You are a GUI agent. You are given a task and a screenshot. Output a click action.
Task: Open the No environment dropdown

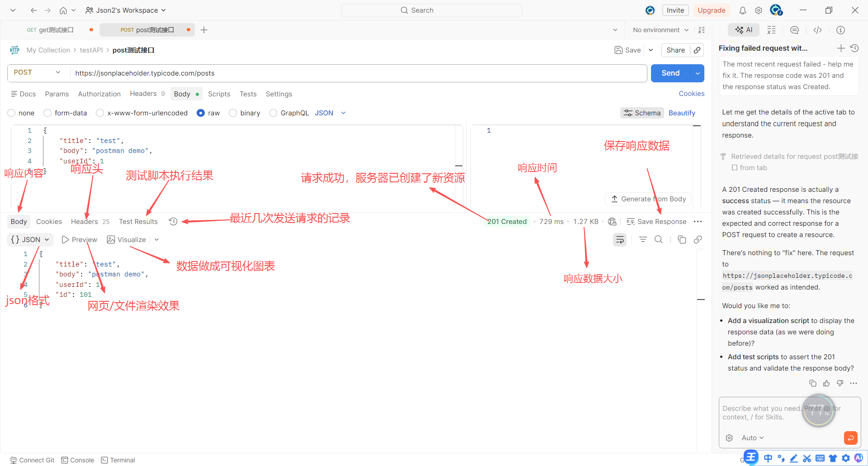click(661, 30)
